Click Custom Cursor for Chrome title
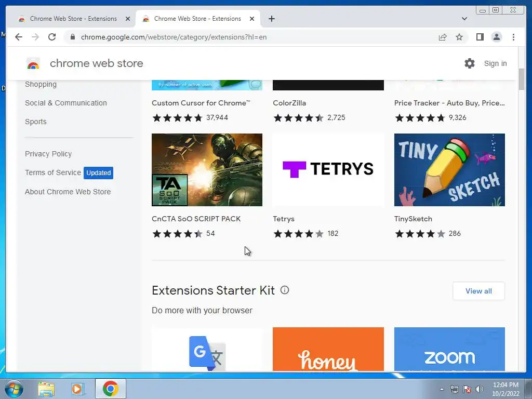The height and width of the screenshot is (399, 532). 201,103
